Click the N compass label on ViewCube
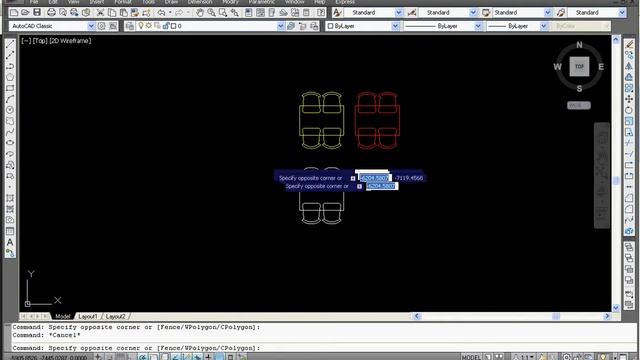The width and height of the screenshot is (640, 360). click(579, 45)
